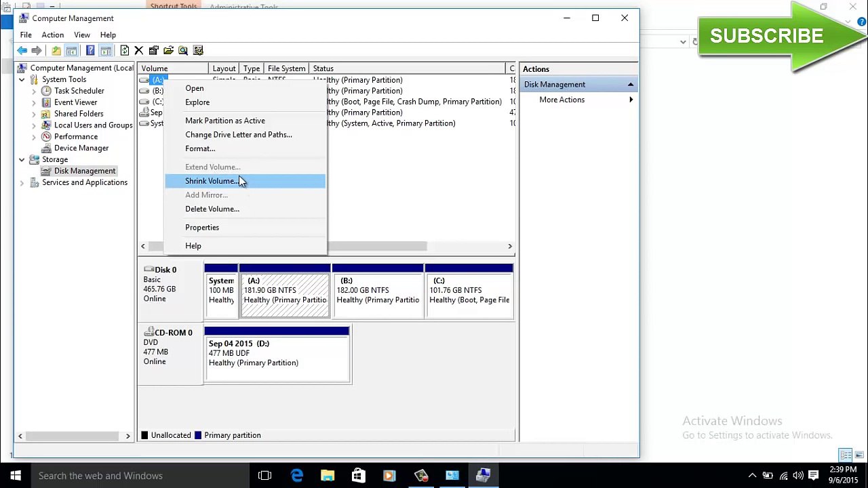Select the System 100 MB partition block

click(x=221, y=291)
